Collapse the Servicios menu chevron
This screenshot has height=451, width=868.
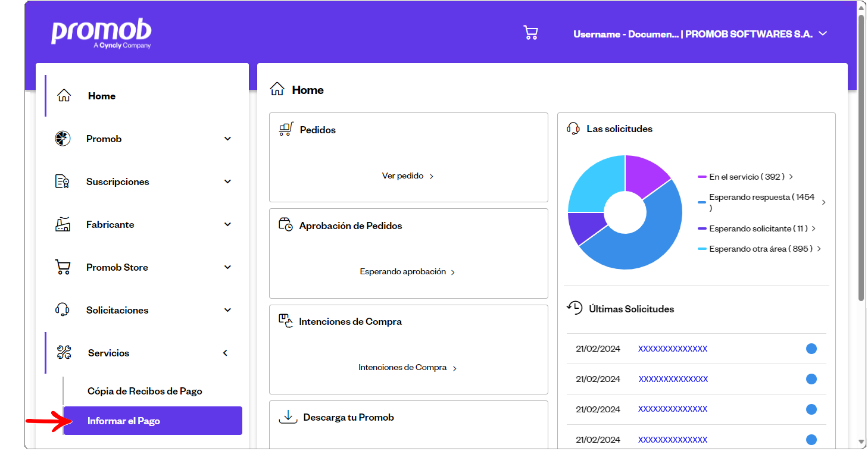coord(225,353)
